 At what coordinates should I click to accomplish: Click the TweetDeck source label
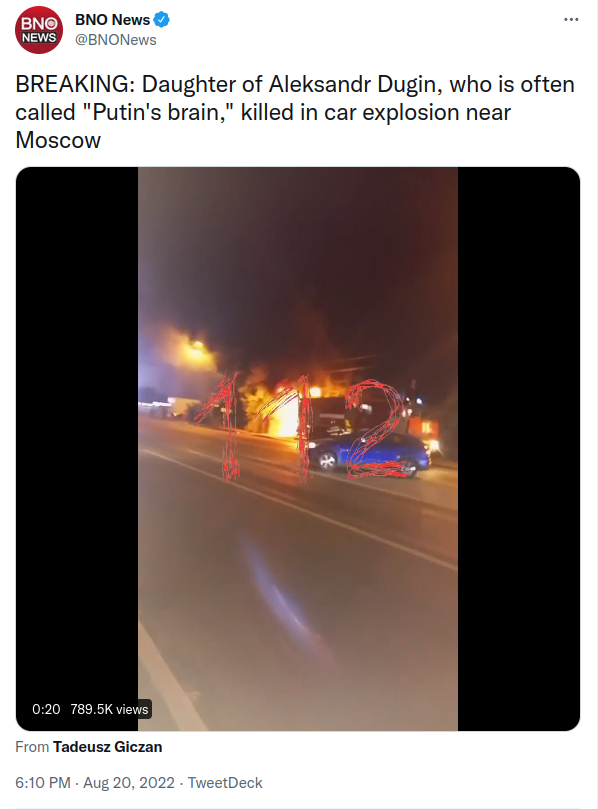(225, 783)
